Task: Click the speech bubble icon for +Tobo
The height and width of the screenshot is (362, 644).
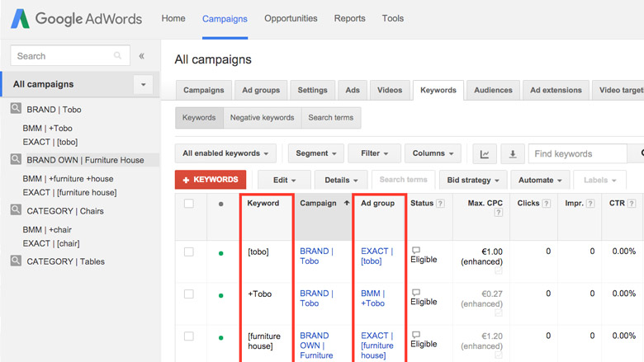Action: pyautogui.click(x=416, y=292)
